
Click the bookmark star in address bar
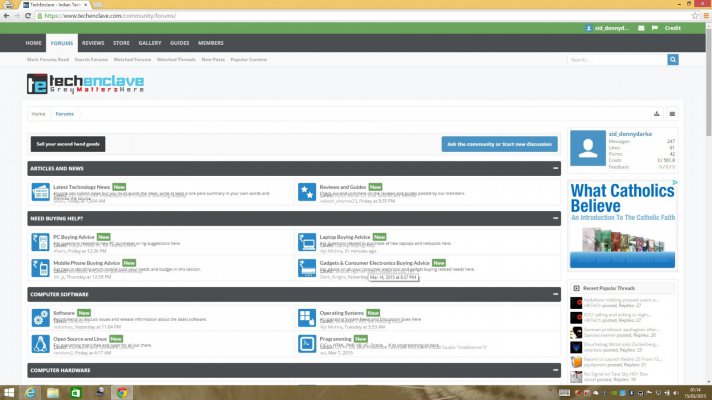(x=695, y=16)
